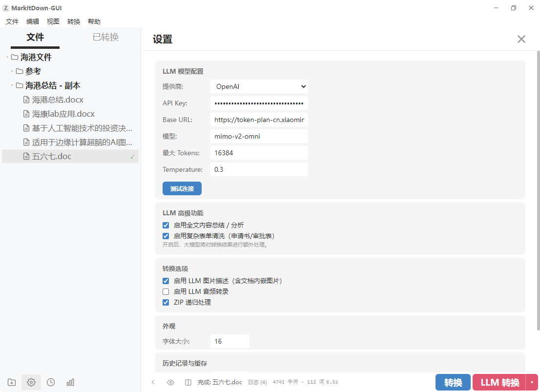Open the 帮助 menu
The height and width of the screenshot is (392, 540).
94,21
